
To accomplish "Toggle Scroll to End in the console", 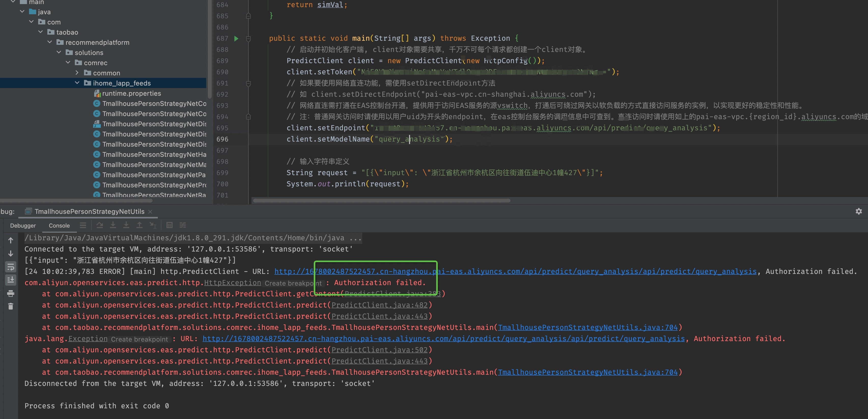I will tap(11, 280).
